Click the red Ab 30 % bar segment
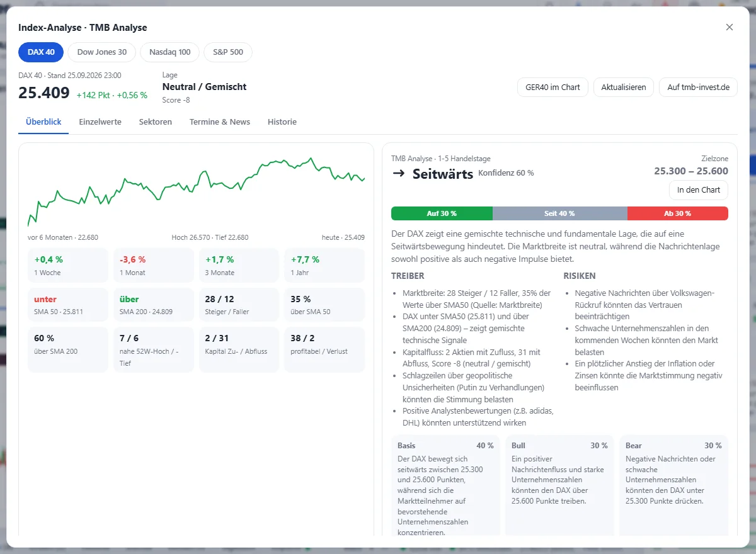This screenshot has width=756, height=554. (x=678, y=213)
